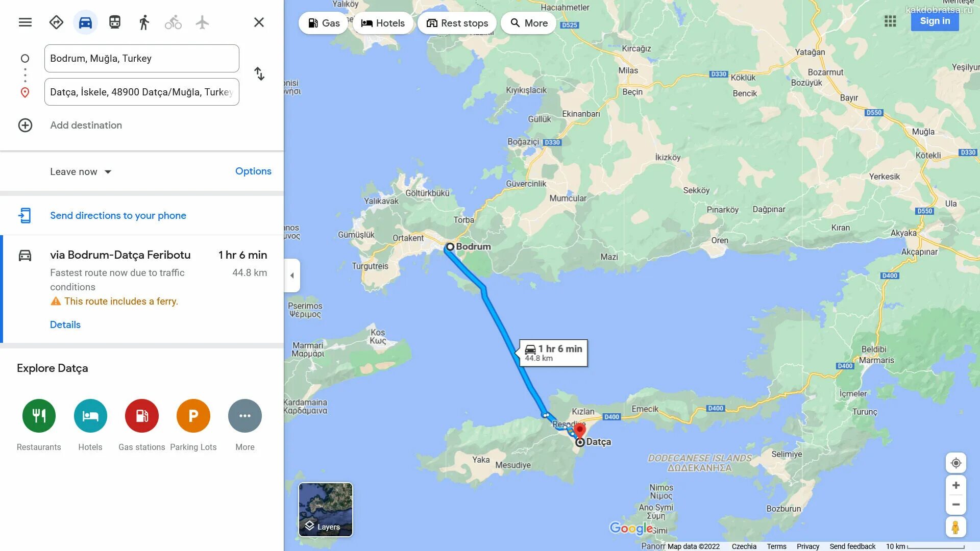The image size is (980, 551).
Task: Show your current location on map
Action: coord(956,463)
